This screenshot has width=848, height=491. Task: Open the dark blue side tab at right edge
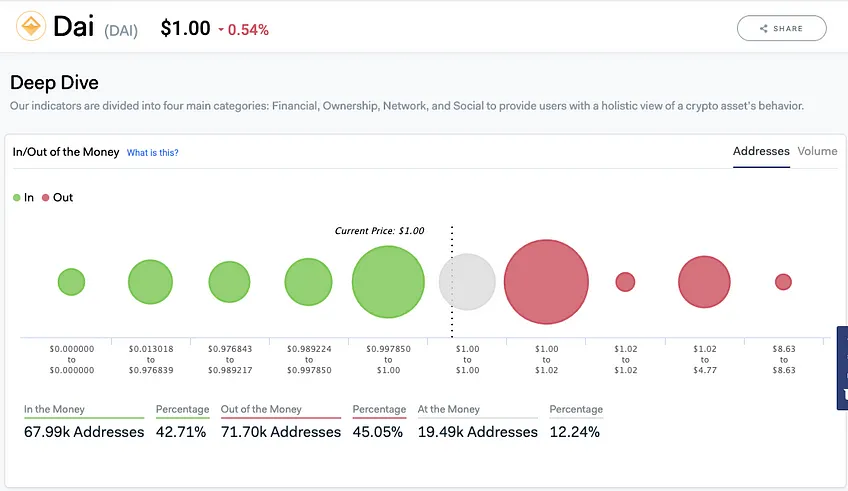842,368
